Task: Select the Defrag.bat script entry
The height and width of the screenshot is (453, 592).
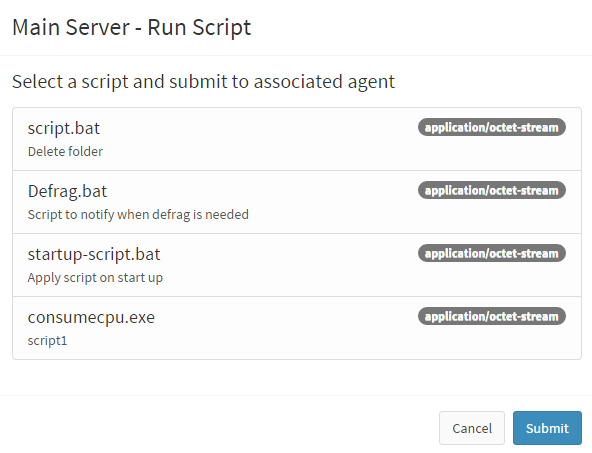Action: [x=297, y=202]
